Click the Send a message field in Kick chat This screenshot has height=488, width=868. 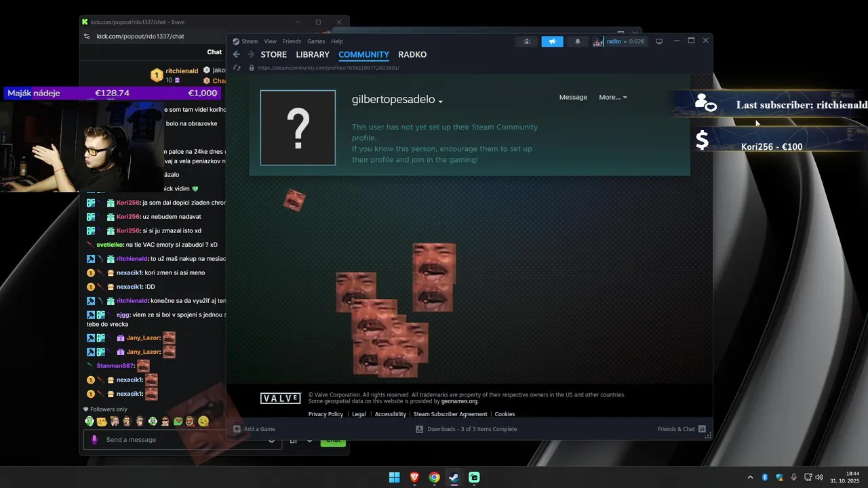click(182, 440)
